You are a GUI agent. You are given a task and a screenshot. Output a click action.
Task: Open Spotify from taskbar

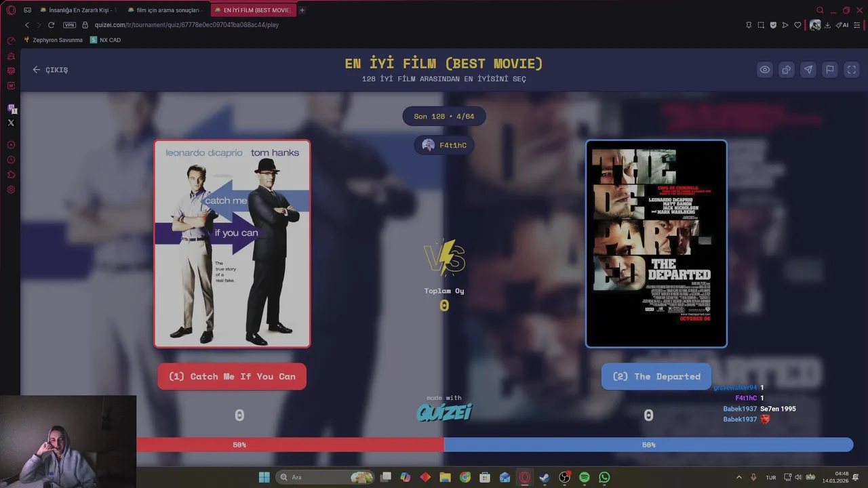(x=585, y=477)
